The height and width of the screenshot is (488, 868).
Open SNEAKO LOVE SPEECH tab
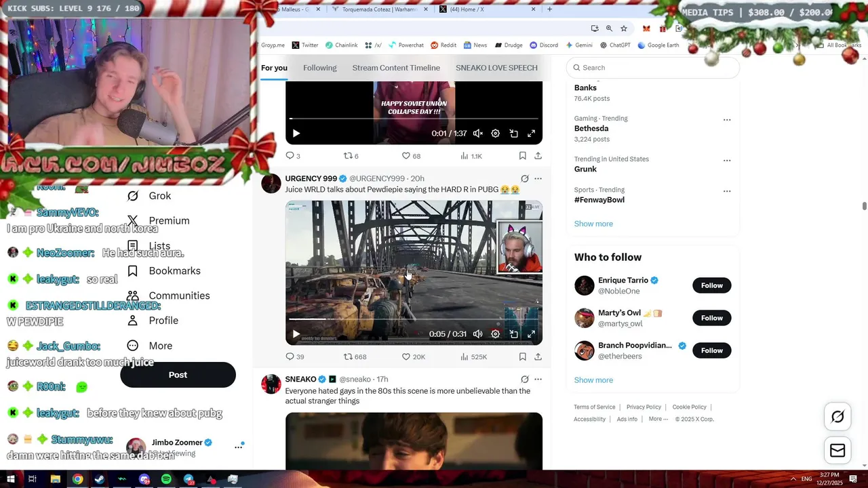[x=496, y=68]
